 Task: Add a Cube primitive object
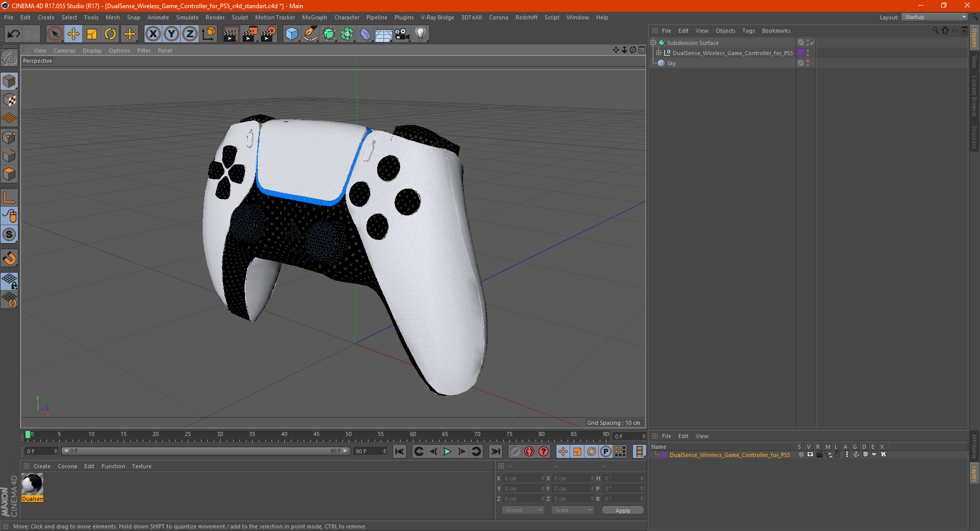[x=291, y=34]
